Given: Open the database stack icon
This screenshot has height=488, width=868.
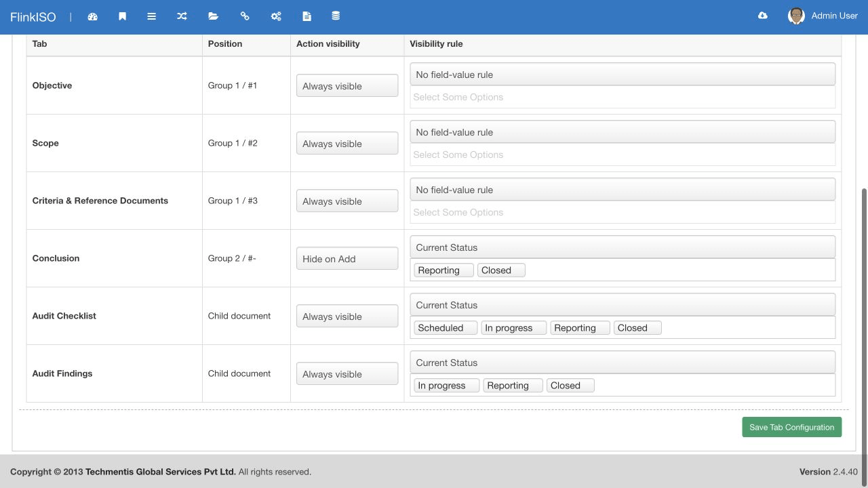Looking at the screenshot, I should click(336, 16).
